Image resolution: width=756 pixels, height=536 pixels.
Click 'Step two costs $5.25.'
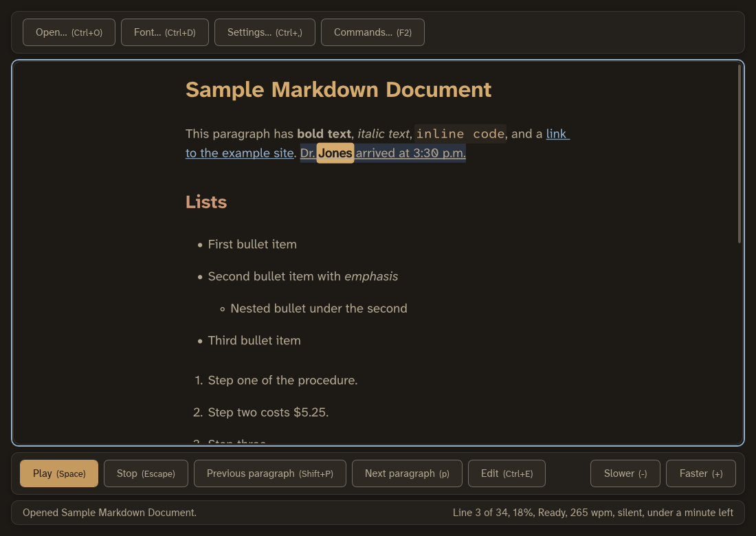click(x=268, y=412)
